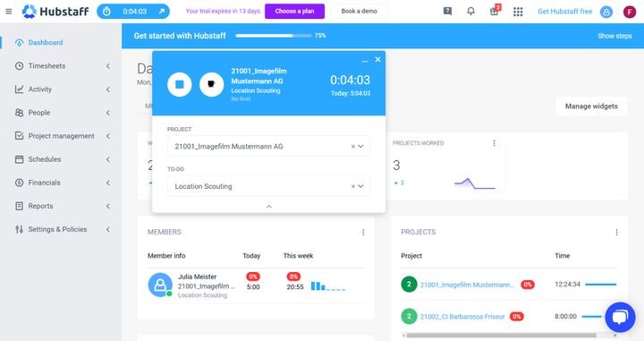Click the 21002 project badge icon
Image resolution: width=644 pixels, height=341 pixels.
409,316
